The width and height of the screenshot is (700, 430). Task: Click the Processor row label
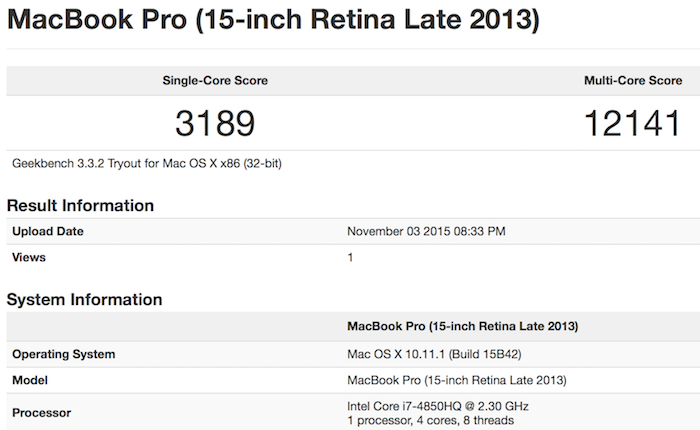[42, 413]
